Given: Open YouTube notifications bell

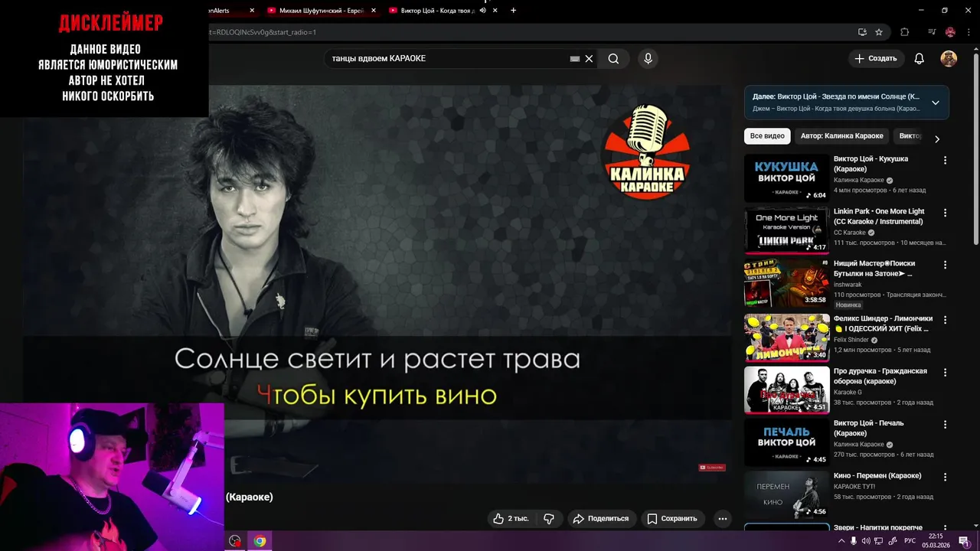Looking at the screenshot, I should pyautogui.click(x=920, y=59).
